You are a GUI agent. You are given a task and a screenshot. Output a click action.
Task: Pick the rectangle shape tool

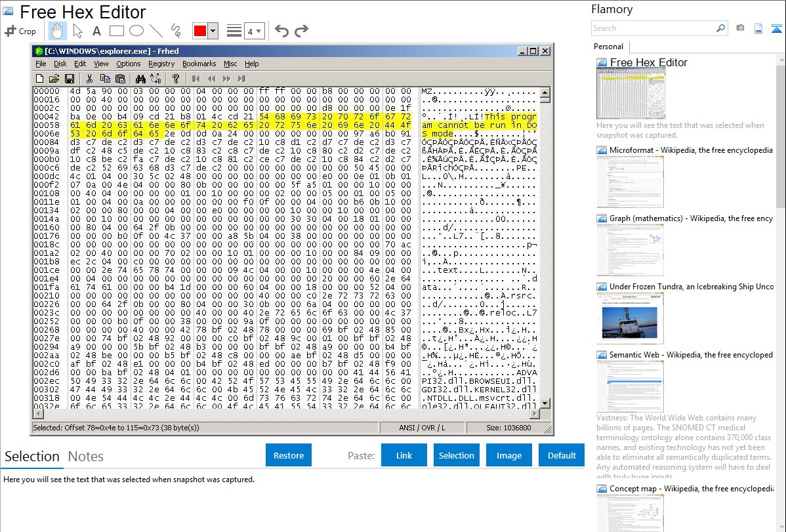(x=117, y=31)
